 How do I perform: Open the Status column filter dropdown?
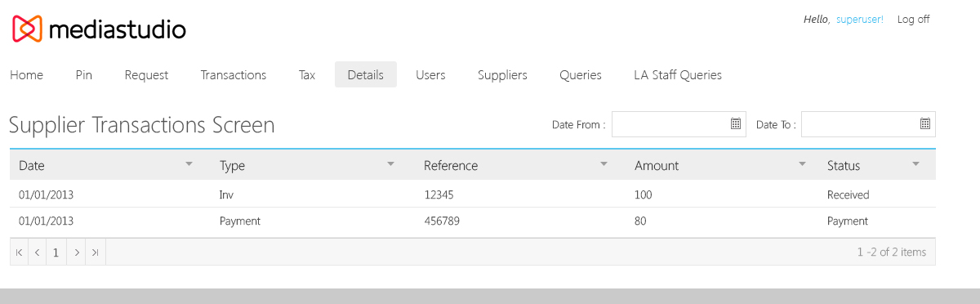915,164
